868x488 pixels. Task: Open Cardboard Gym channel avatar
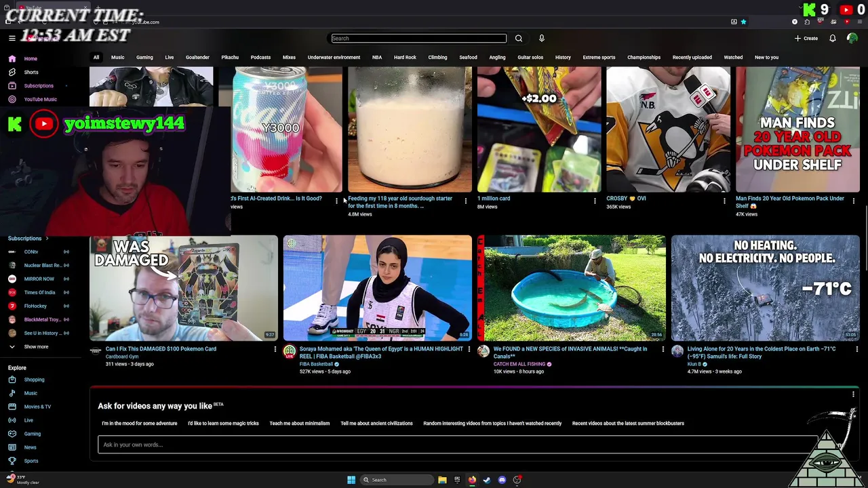96,351
